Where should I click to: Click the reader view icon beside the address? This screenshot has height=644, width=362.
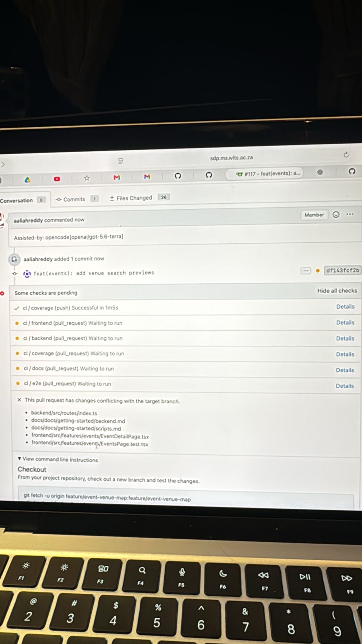120,161
